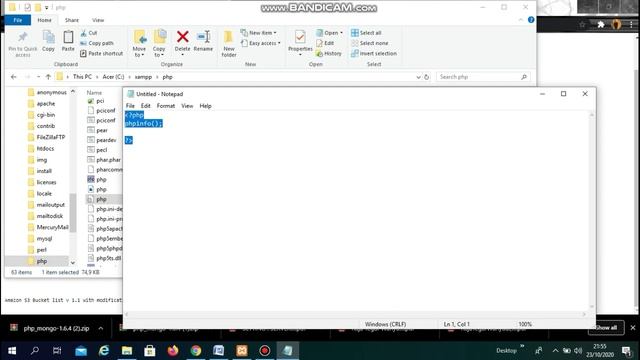Open Notepad Help menu
This screenshot has height=360, width=640.
[x=205, y=106]
